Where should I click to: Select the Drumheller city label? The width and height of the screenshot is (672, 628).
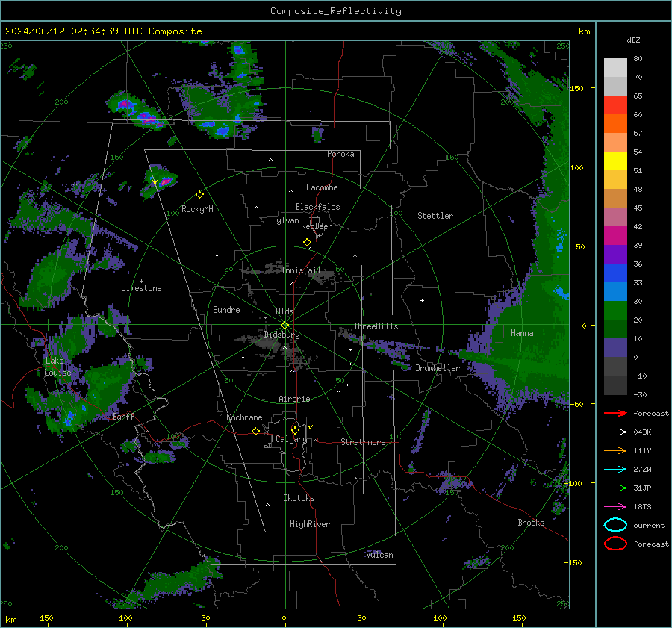[438, 368]
